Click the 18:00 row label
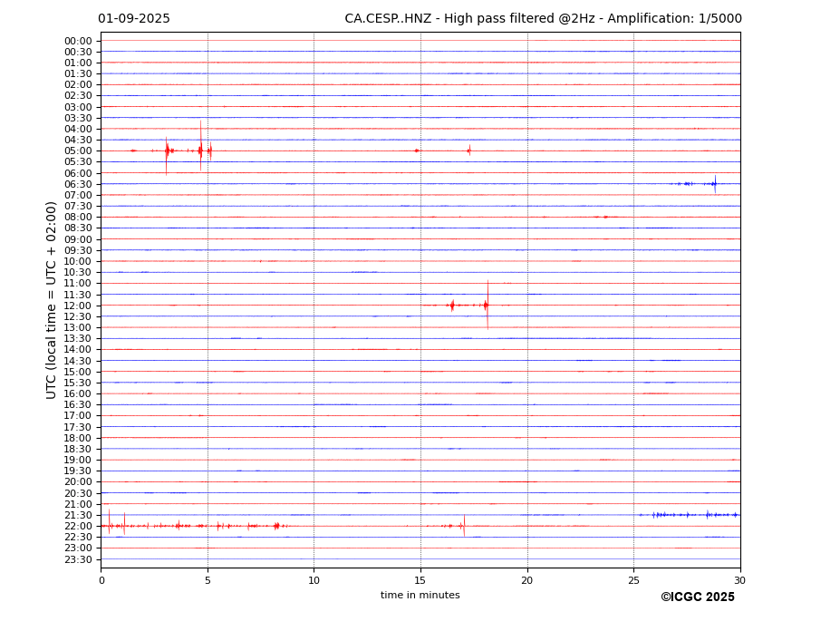Viewport: 840px width, 631px height. pyautogui.click(x=78, y=438)
